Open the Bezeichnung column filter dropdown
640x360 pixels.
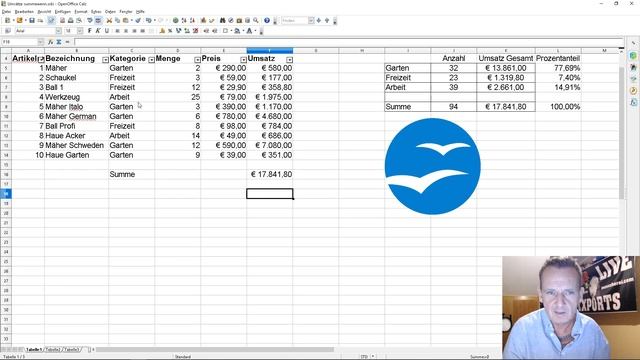point(105,60)
